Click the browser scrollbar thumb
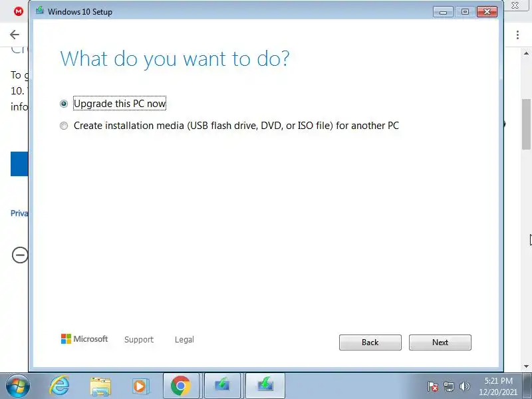Viewport: 532px width, 399px height. (x=526, y=124)
